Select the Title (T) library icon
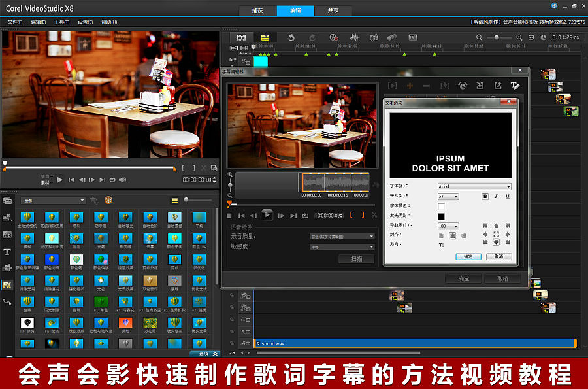 (x=7, y=251)
